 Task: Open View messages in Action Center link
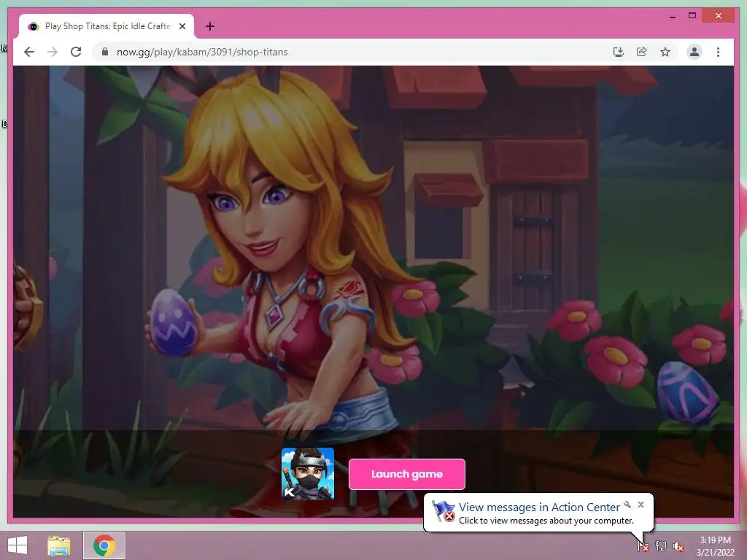pyautogui.click(x=539, y=507)
